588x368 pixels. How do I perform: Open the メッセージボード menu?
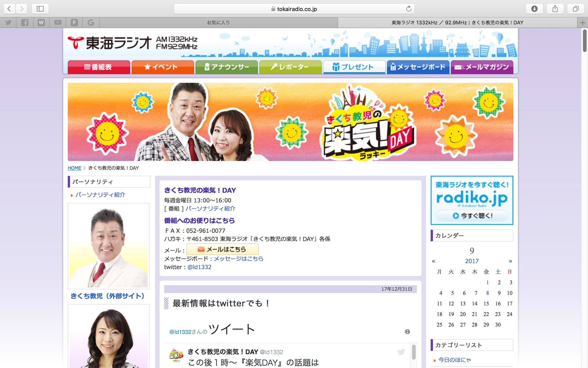point(418,67)
